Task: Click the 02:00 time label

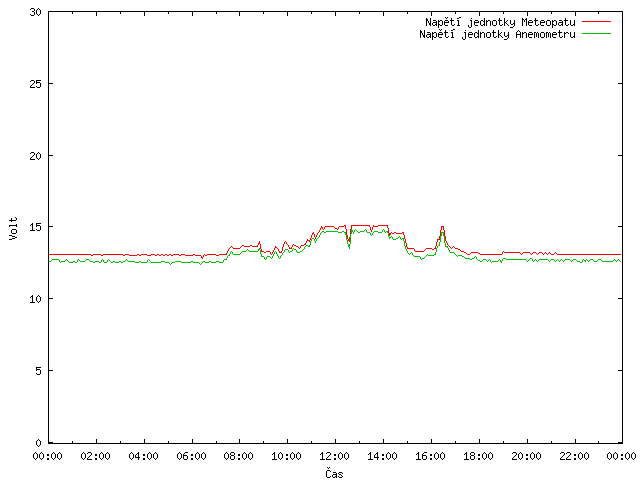Action: coord(96,456)
